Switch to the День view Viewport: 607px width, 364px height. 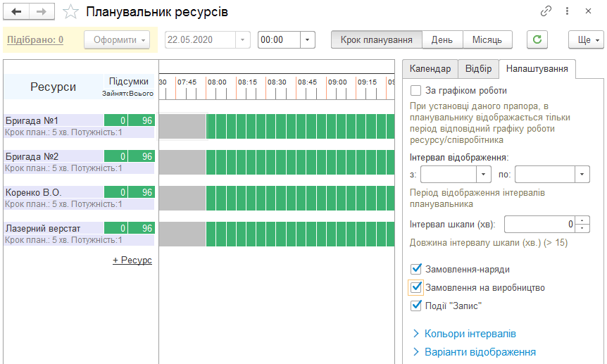442,40
